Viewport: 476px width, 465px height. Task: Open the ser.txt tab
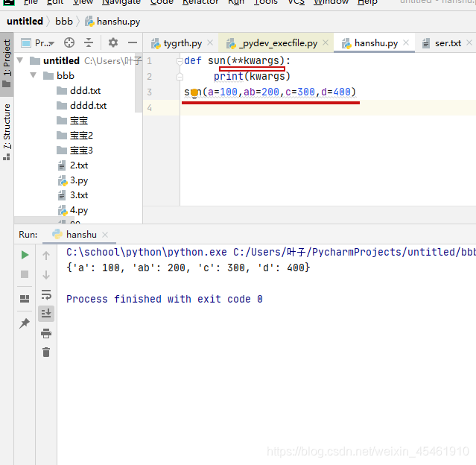442,43
